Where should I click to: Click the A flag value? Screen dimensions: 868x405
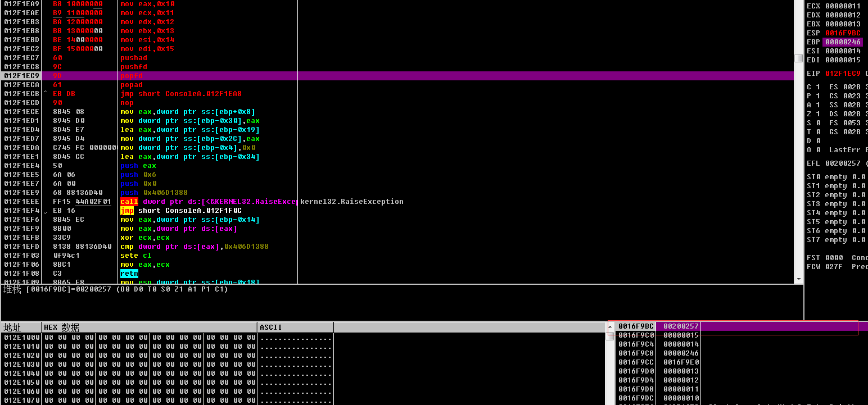pyautogui.click(x=818, y=105)
